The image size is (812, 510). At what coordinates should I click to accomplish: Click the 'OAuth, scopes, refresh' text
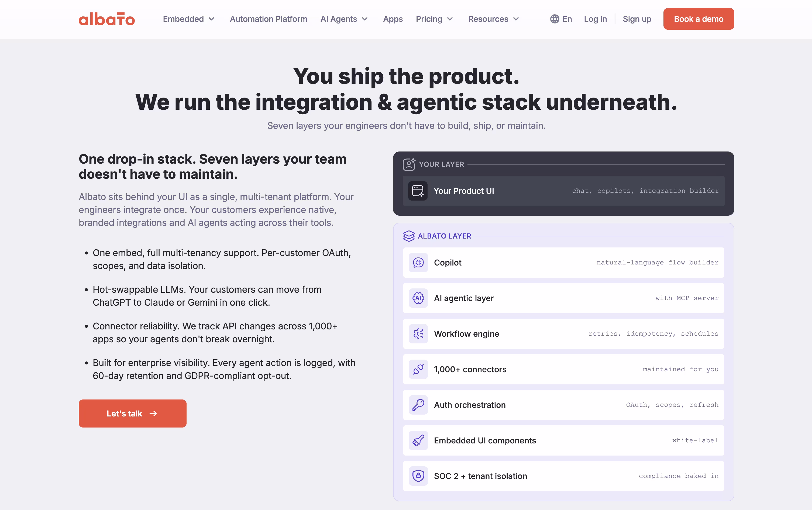point(672,405)
